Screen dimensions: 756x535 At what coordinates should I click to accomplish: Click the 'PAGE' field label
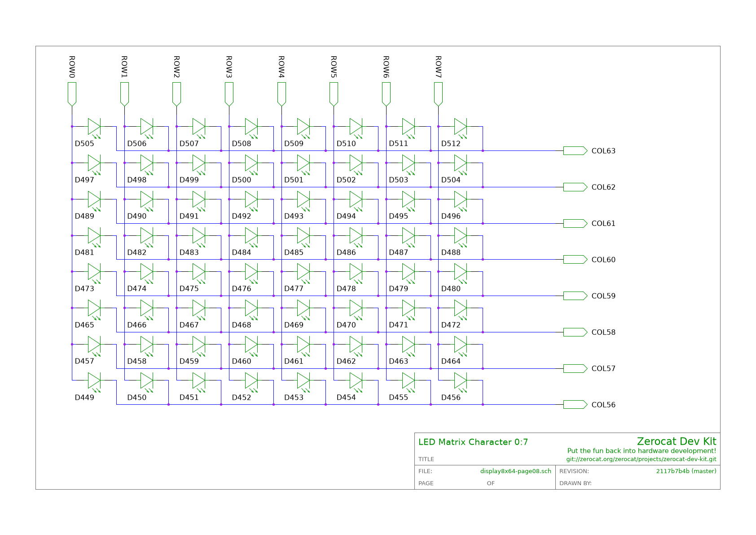[x=426, y=483]
